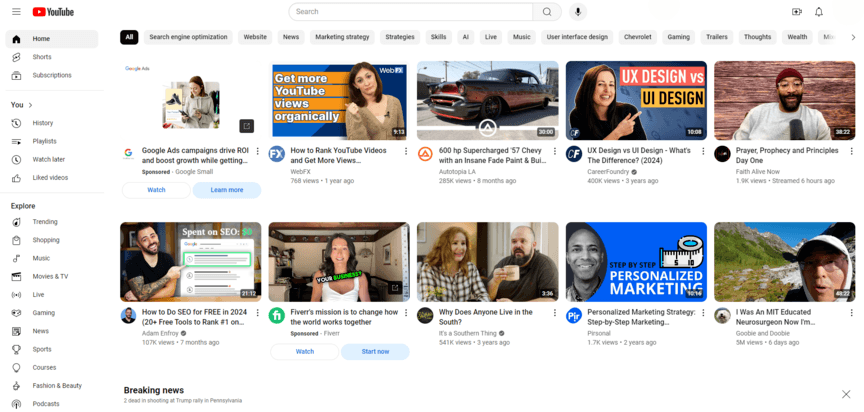Viewport: 864px width, 412px height.
Task: Open the Create video icon
Action: click(797, 12)
